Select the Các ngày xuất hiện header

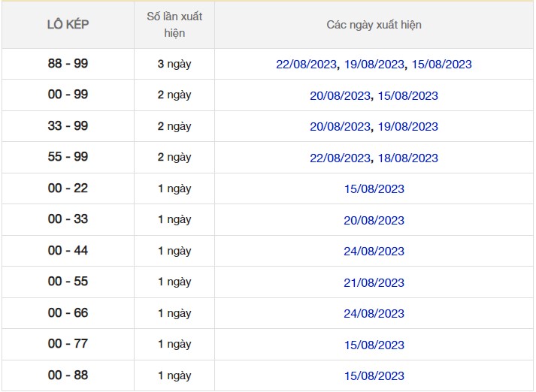tap(374, 25)
